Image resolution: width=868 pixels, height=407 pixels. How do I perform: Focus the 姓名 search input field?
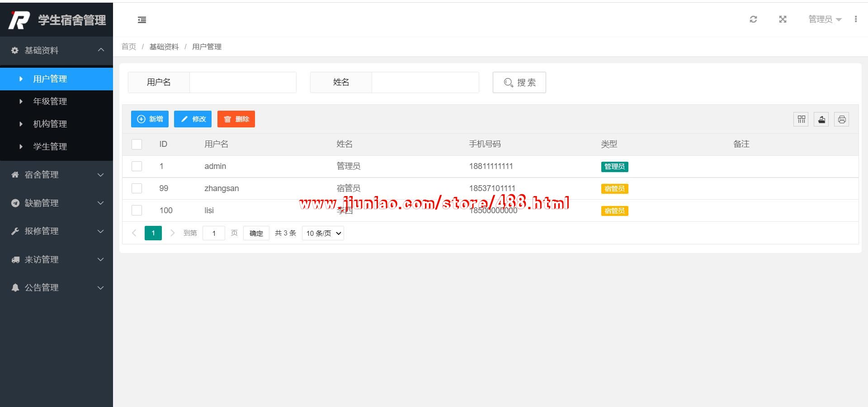(425, 82)
